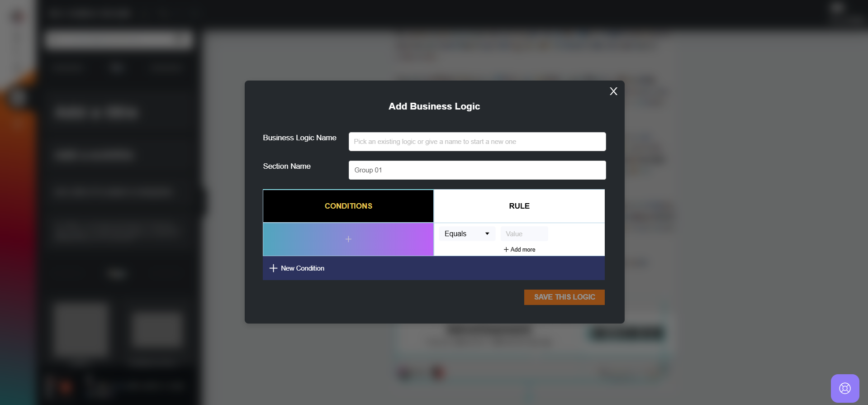
Task: Focus the Business Logic Name combo field
Action: coord(477,142)
